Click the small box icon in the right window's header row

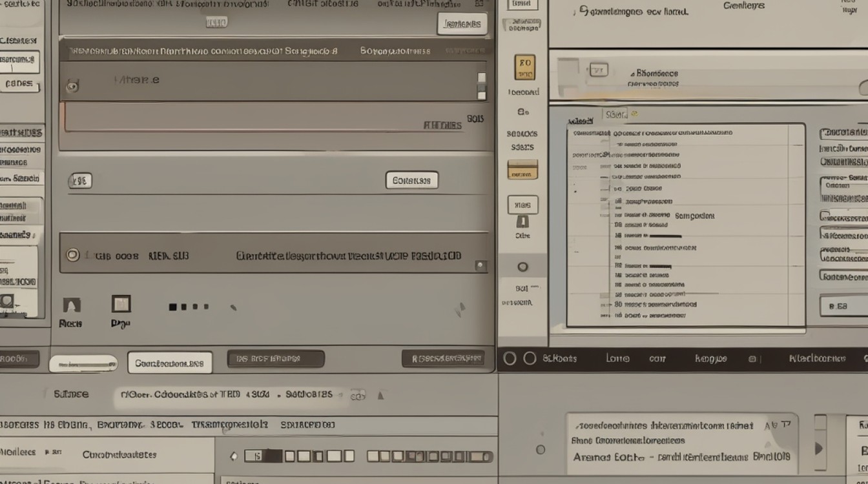[599, 69]
